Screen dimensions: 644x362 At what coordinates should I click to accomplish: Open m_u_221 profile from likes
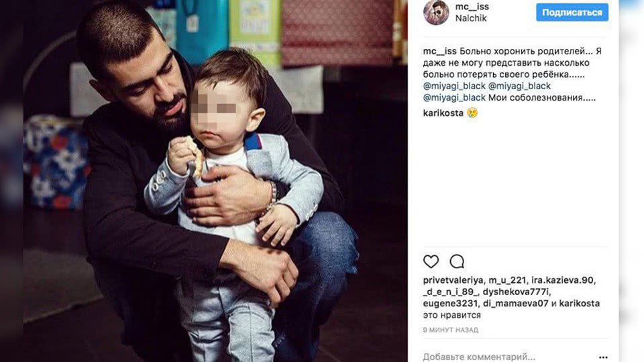507,280
